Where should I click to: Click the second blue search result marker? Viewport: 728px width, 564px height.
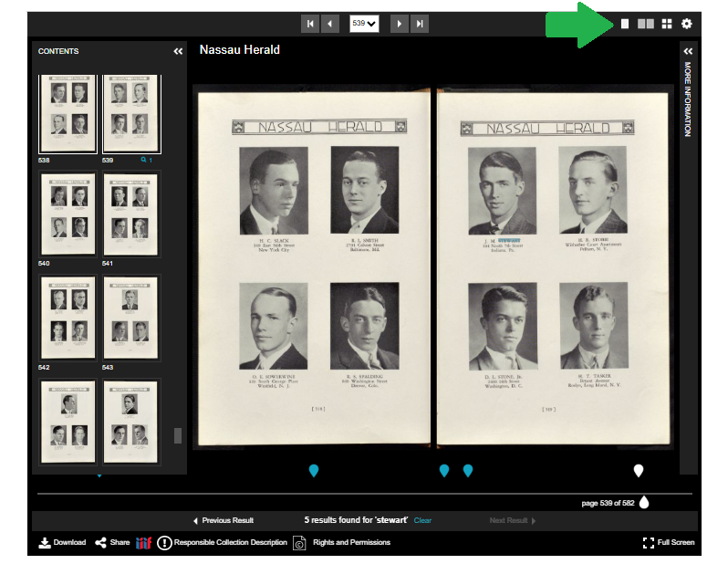click(x=444, y=471)
